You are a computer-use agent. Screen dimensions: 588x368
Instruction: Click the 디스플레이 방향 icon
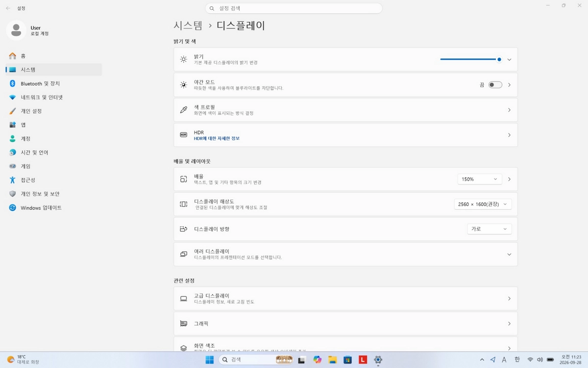click(x=183, y=229)
